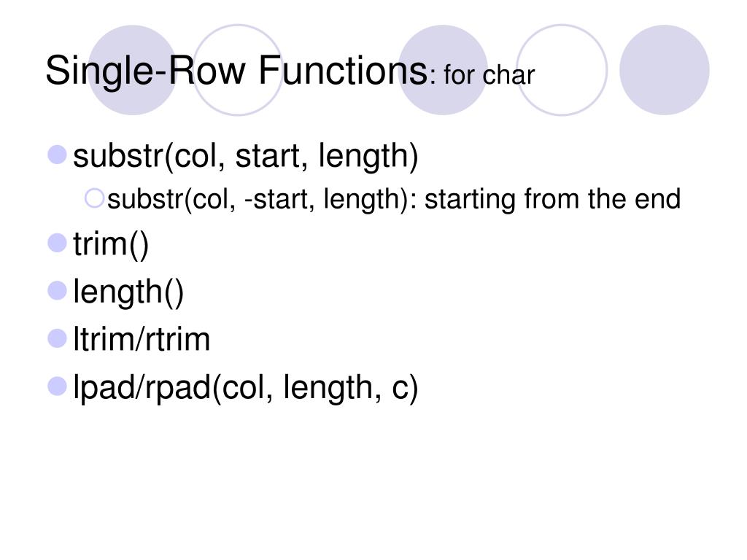Click the bullet next to ltrim/rtrim
Image resolution: width=747 pixels, height=560 pixels.
(x=57, y=338)
